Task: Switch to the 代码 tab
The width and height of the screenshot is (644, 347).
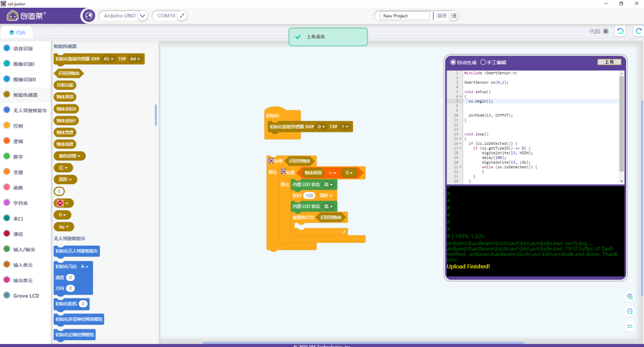Action: point(17,32)
